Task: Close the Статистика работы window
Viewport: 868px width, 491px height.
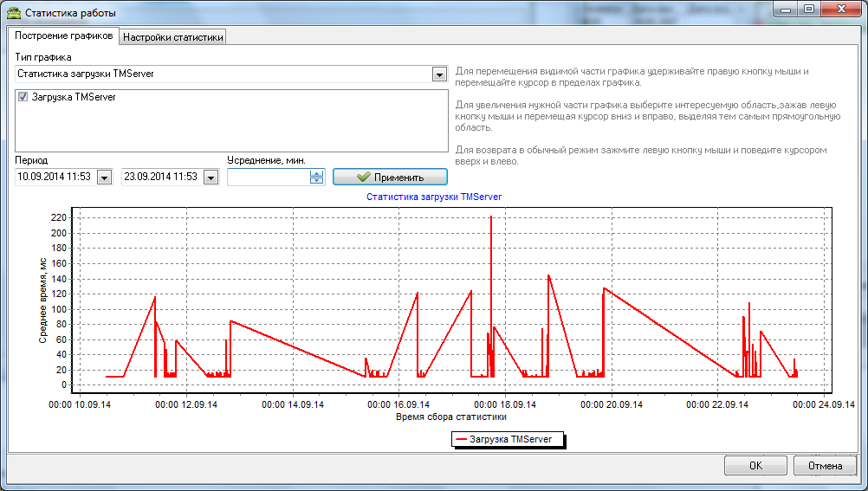Action: coord(839,10)
